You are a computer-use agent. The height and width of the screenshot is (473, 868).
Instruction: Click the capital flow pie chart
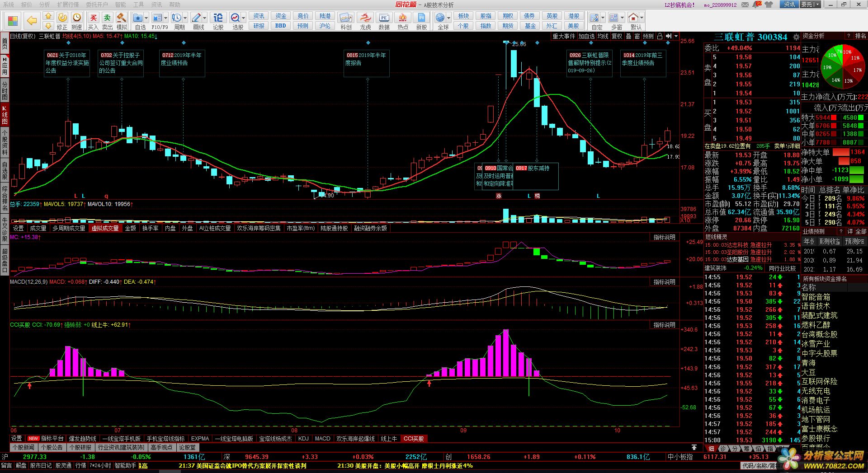point(842,66)
